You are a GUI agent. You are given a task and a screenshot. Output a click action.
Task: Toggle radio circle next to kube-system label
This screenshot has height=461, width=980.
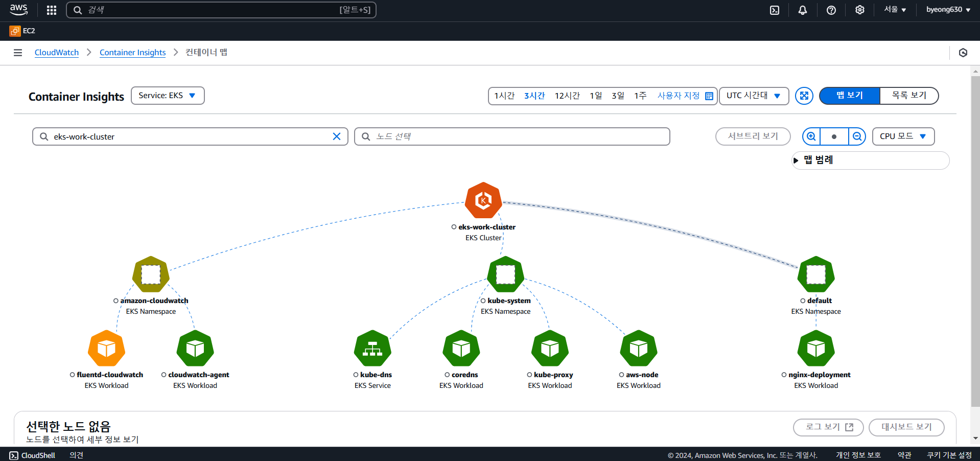click(x=483, y=301)
